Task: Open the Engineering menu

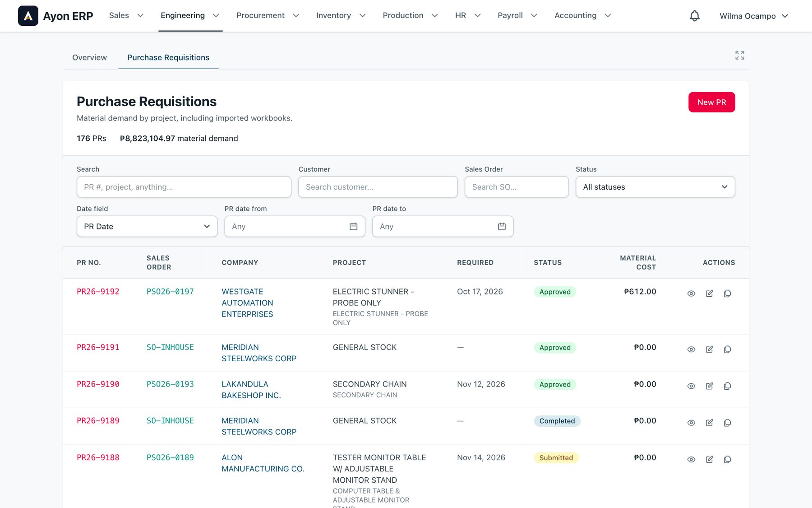Action: (x=190, y=15)
